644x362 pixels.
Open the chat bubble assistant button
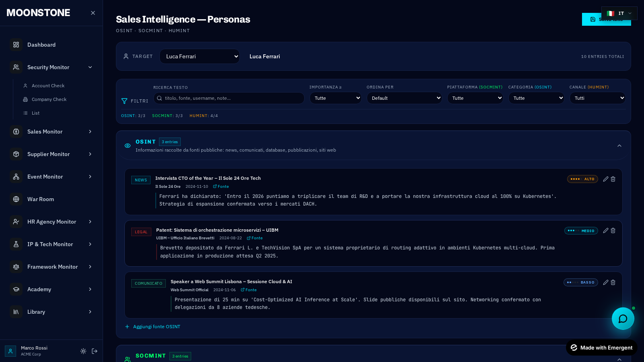[x=623, y=319]
